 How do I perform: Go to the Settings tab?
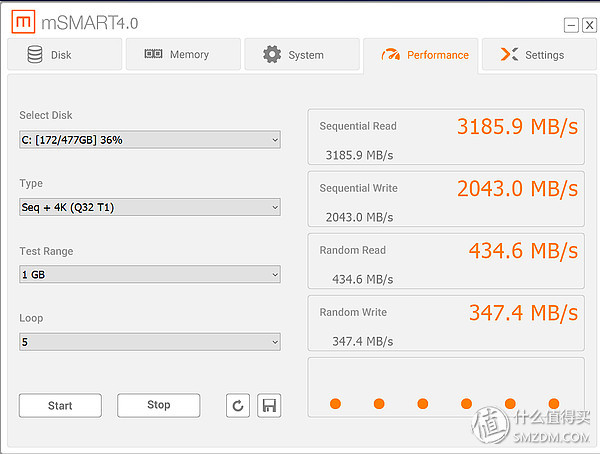tap(539, 54)
